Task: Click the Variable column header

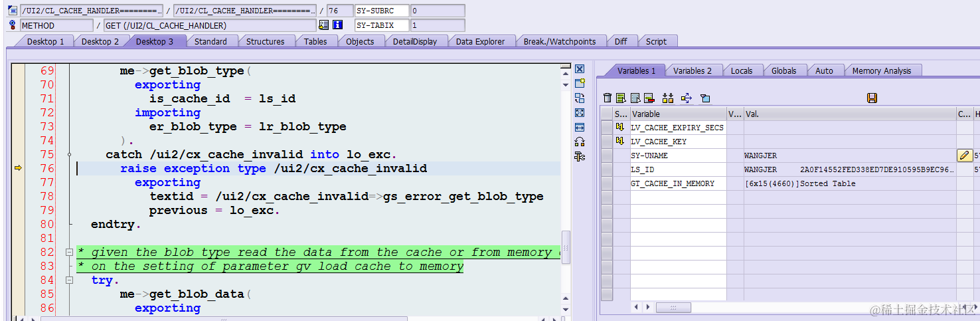Action: 678,114
